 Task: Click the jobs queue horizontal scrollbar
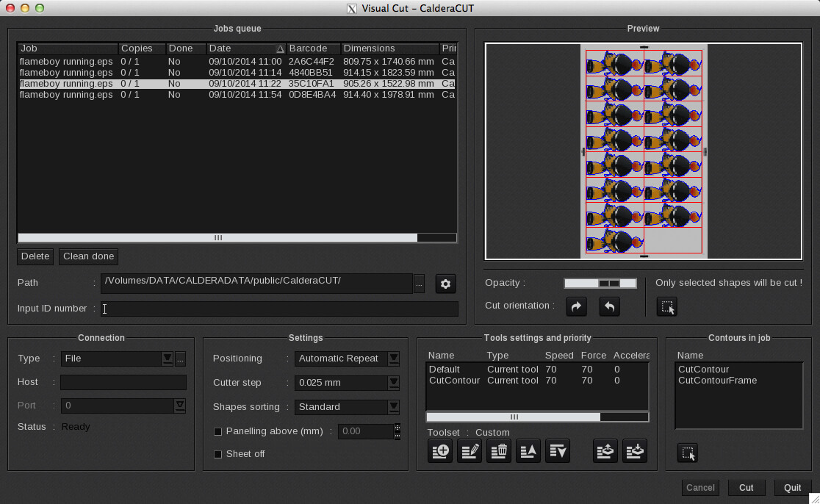click(217, 238)
